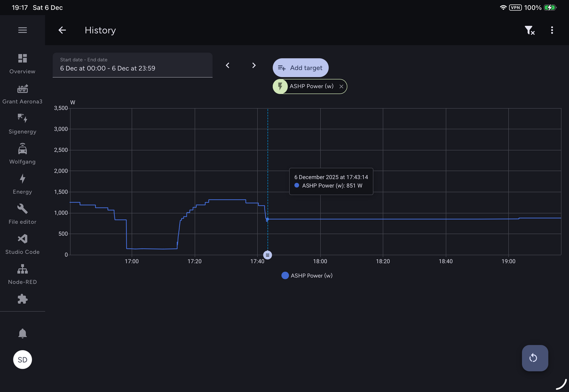Open the notifications bell
The height and width of the screenshot is (392, 569).
coord(23,333)
